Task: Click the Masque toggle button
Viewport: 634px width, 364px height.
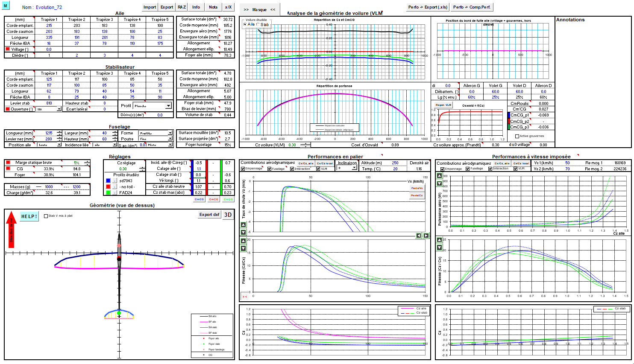Action: (x=259, y=9)
